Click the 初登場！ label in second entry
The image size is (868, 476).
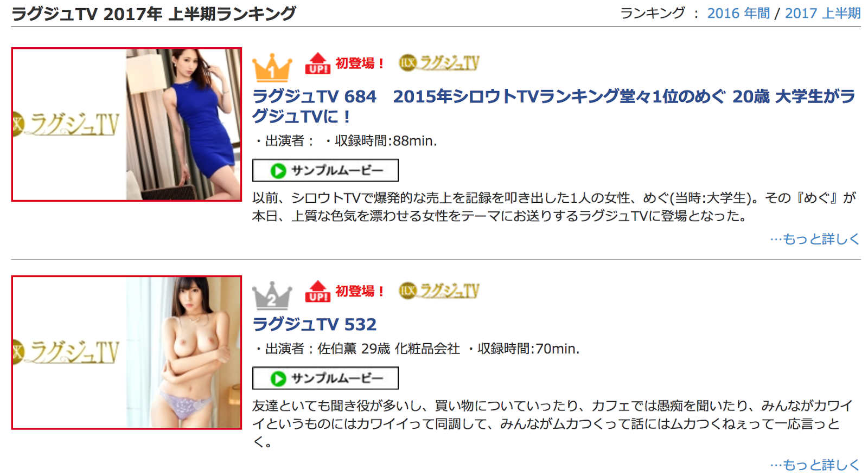(360, 291)
